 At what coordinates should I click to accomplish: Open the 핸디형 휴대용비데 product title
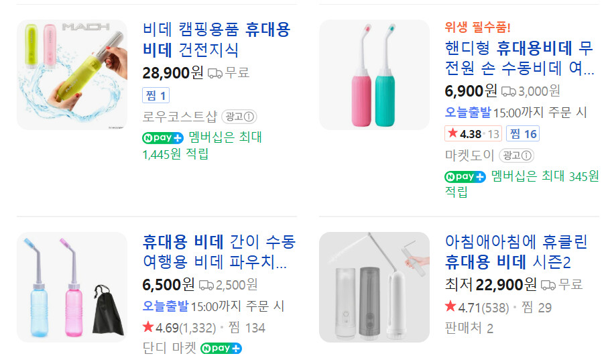coord(520,58)
